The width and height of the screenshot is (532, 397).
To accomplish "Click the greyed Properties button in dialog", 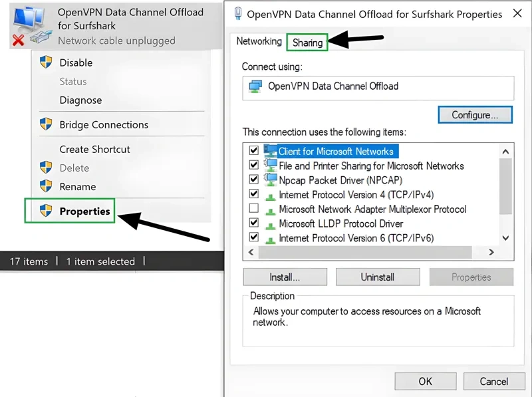I will point(471,277).
